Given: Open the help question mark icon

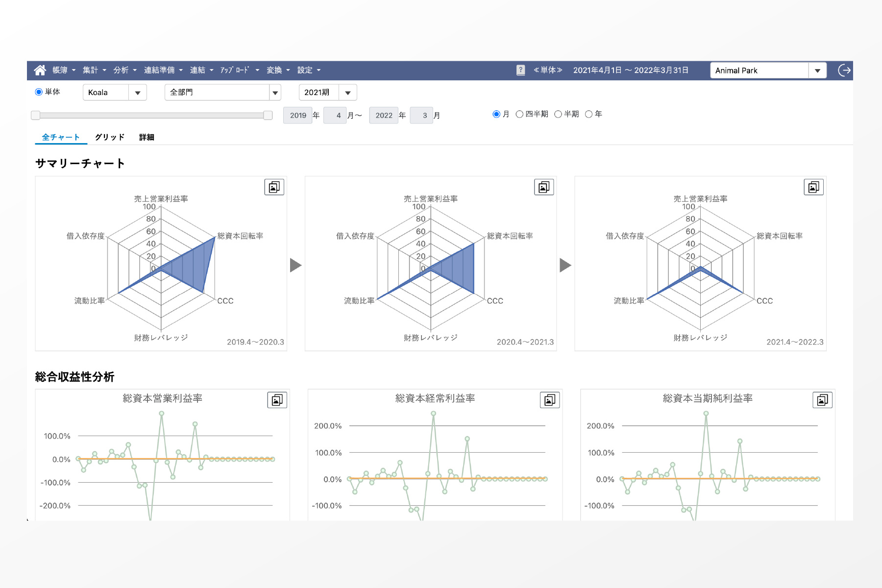Looking at the screenshot, I should point(520,70).
